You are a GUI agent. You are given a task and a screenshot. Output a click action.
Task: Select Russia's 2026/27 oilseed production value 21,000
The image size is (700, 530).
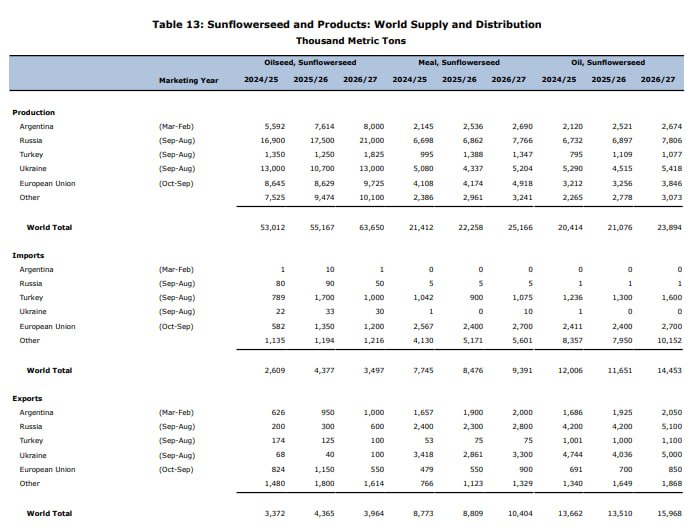pos(371,140)
